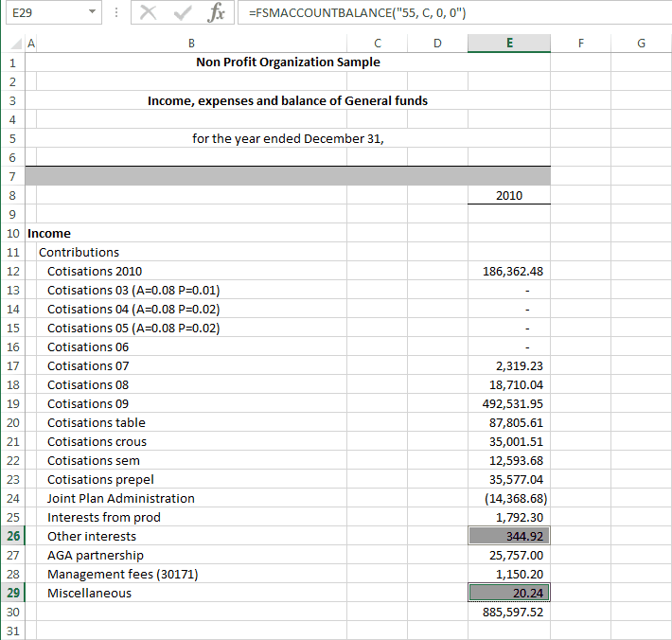Image resolution: width=672 pixels, height=640 pixels.
Task: Expand the Name Box dropdown arrow
Action: [x=92, y=12]
